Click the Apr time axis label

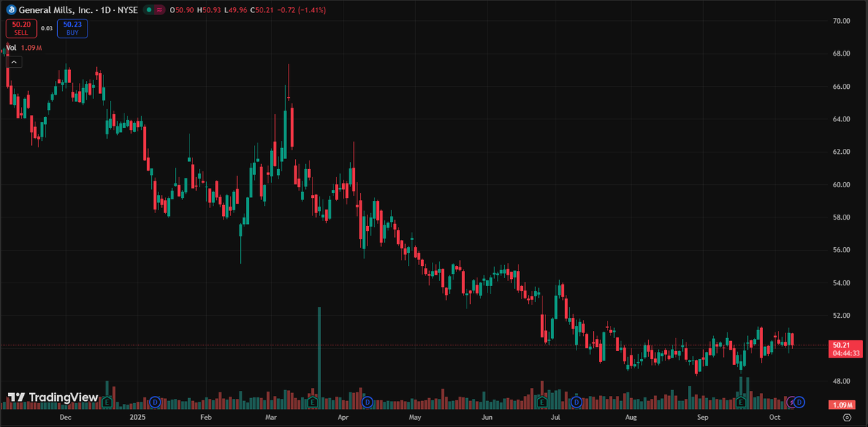coord(342,418)
